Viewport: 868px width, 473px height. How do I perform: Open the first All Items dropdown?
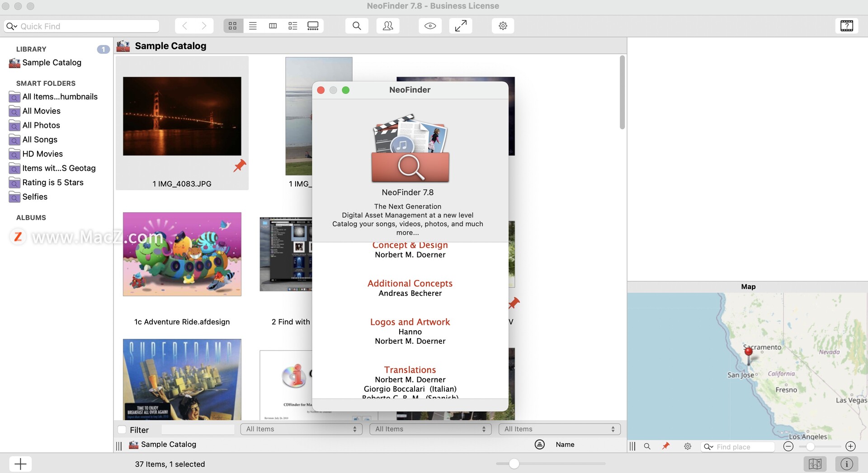click(301, 429)
